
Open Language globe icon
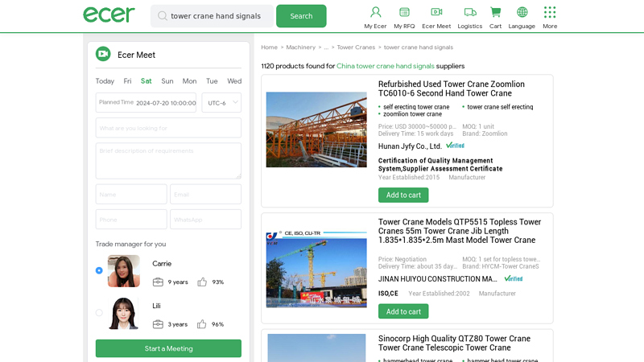[522, 12]
